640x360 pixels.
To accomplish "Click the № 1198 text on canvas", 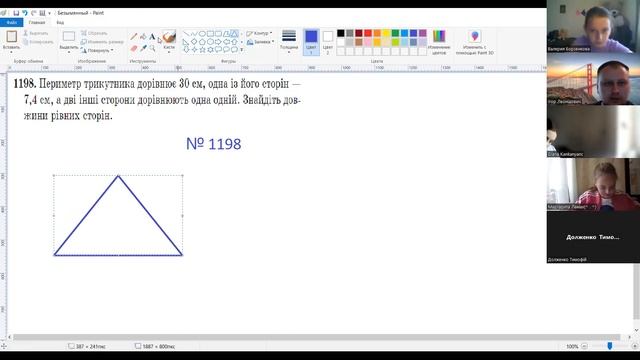I will (213, 144).
